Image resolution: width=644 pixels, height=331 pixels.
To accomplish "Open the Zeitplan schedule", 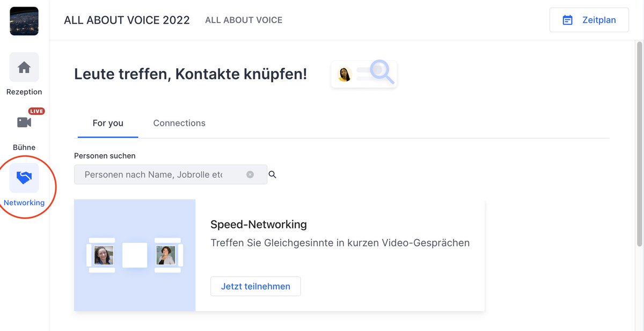I will click(589, 19).
